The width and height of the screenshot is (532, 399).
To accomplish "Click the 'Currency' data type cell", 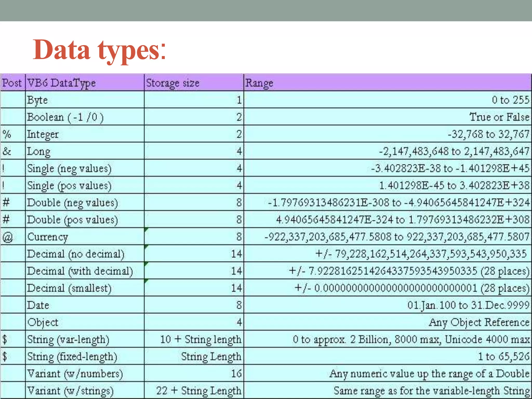I will tap(85, 237).
